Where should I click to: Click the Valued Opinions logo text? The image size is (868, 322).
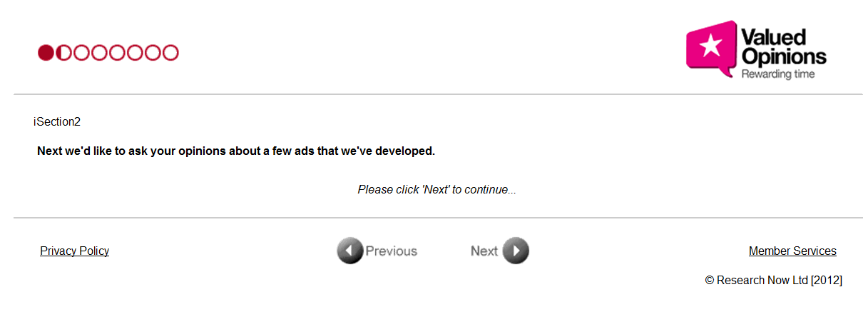tap(783, 46)
